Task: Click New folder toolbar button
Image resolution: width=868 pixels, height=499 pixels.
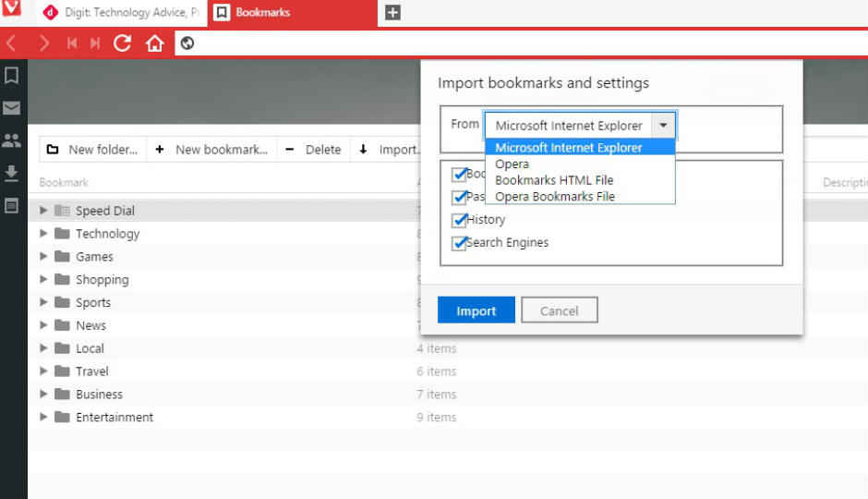Action: [92, 150]
